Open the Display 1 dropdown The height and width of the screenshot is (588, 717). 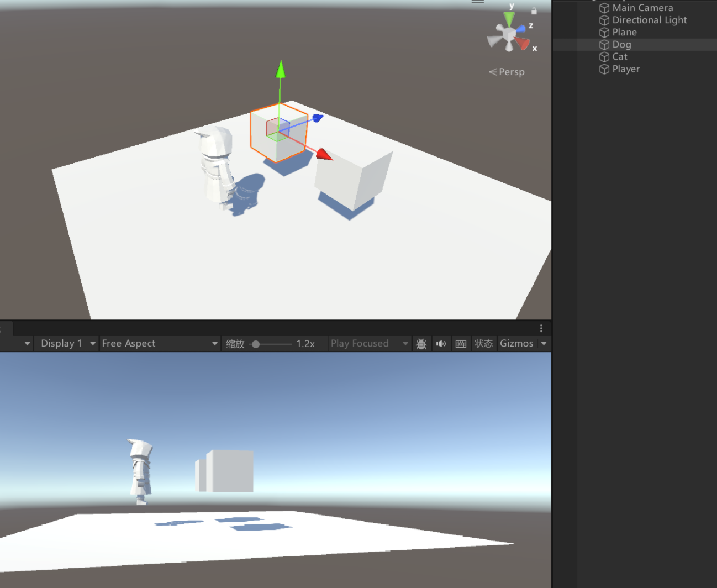coord(66,343)
